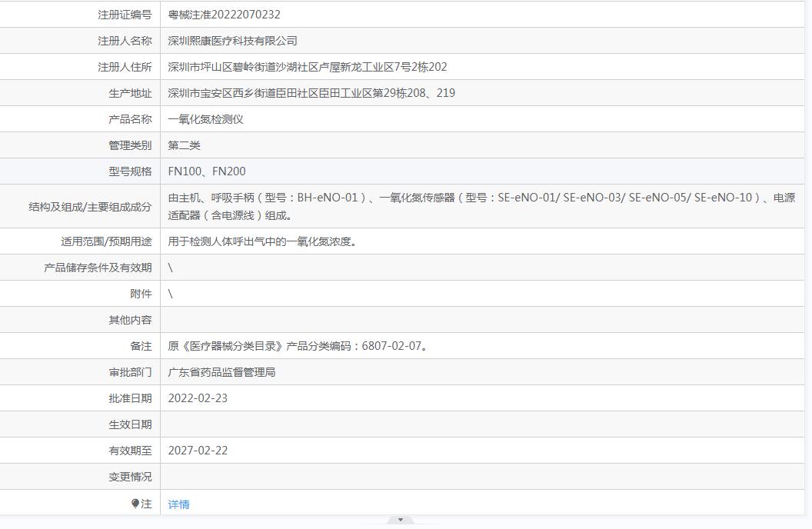Screen dimensions: 812x529
Task: Collapse panel using bottom down-arrow handle
Action: [401, 520]
